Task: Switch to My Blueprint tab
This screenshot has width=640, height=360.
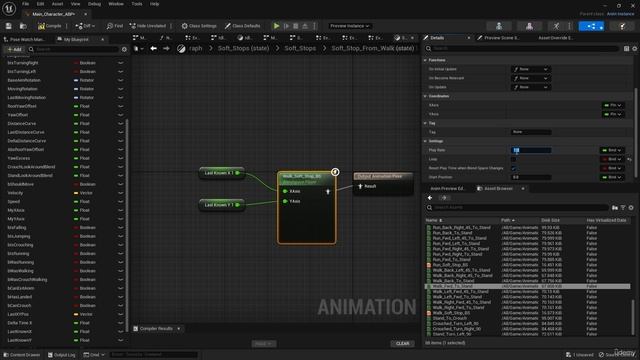Action: tap(76, 39)
